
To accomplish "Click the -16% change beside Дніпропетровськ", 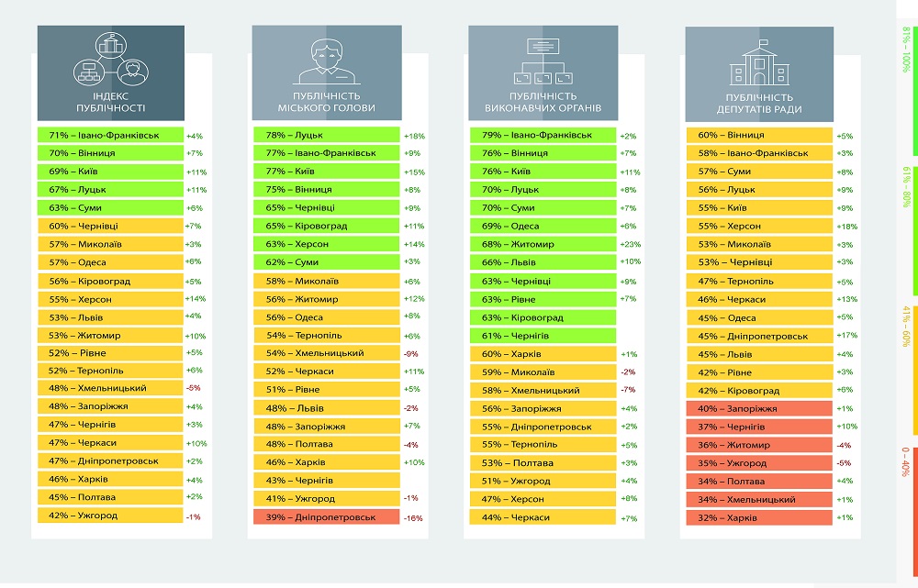I will [413, 517].
